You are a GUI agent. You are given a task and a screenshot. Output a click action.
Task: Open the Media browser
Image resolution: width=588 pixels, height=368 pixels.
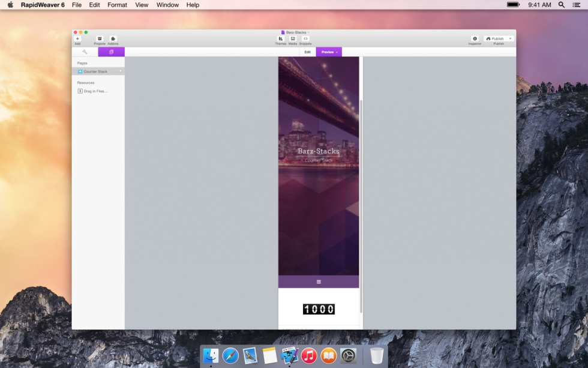click(293, 38)
